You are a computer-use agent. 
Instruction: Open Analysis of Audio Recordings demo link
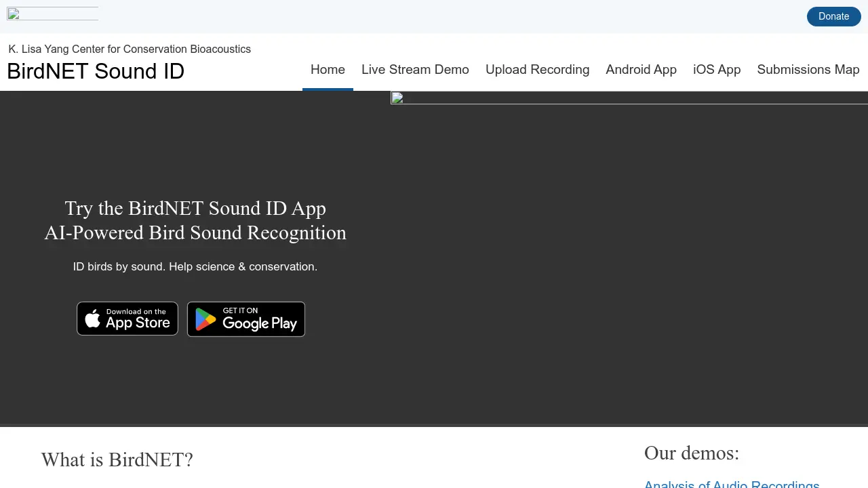click(x=732, y=484)
